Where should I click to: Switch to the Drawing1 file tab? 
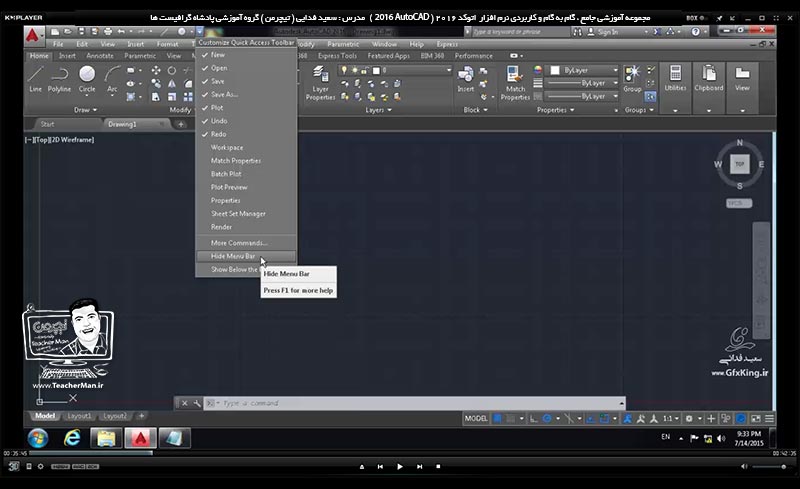pyautogui.click(x=135, y=124)
